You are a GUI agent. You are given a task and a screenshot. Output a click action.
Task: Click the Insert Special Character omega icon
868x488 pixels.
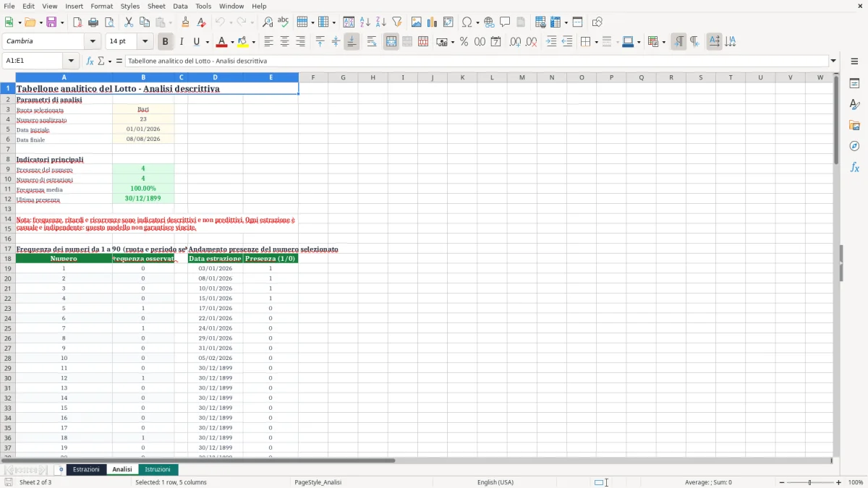[467, 22]
